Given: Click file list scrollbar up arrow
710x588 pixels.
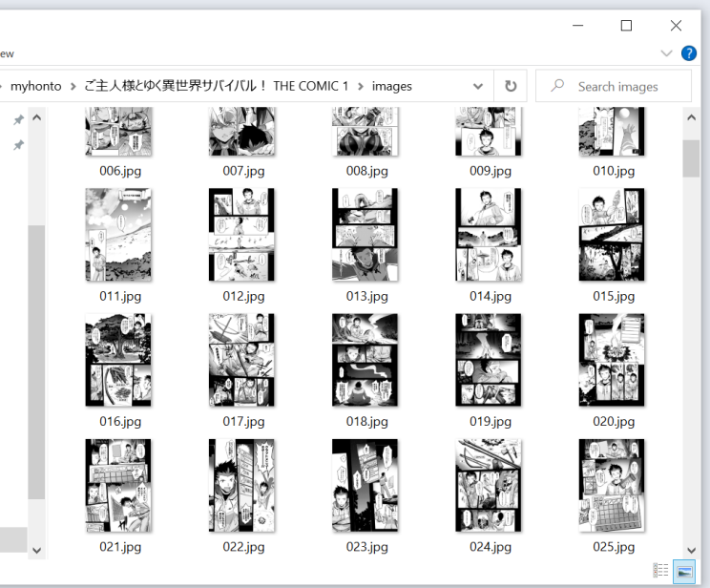Looking at the screenshot, I should click(691, 117).
